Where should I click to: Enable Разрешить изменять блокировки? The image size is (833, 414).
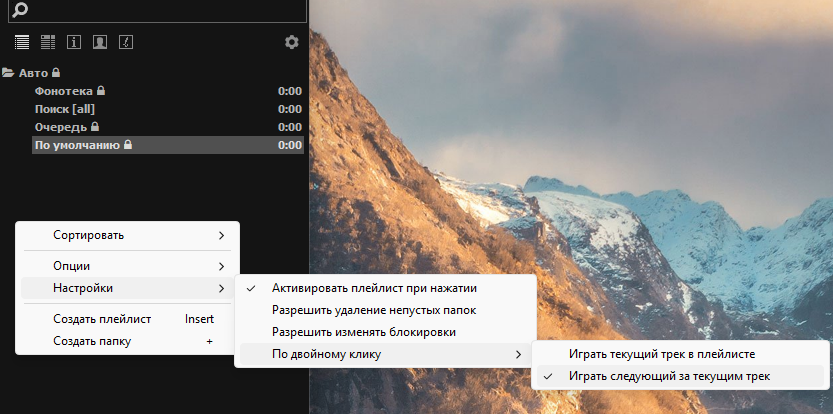coord(386,332)
